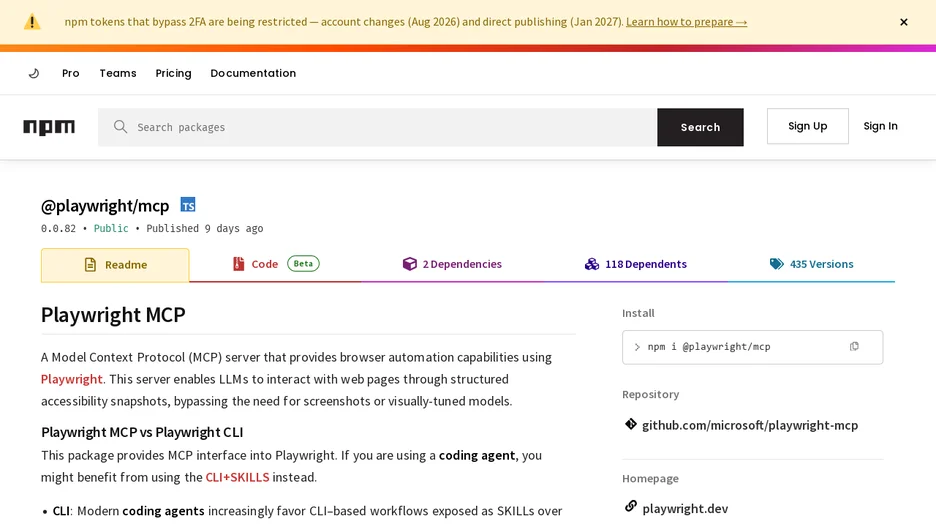Viewport: 936px width, 527px height.
Task: Click the Readme document icon
Action: tap(90, 264)
